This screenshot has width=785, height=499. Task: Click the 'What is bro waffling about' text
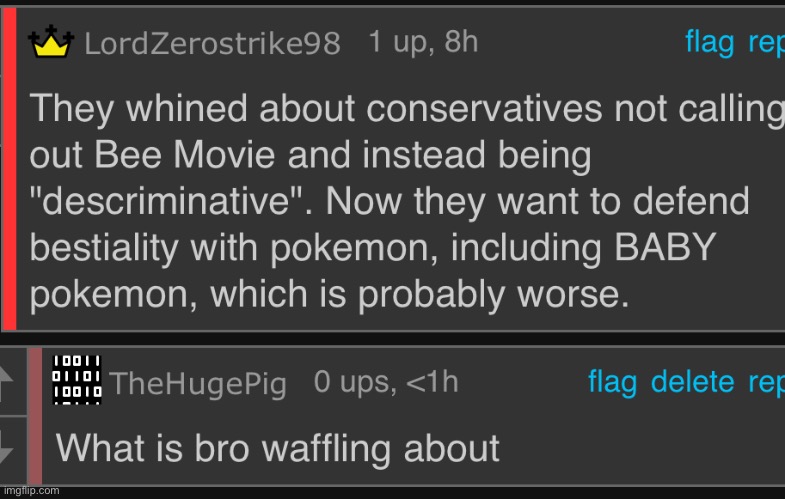point(278,448)
